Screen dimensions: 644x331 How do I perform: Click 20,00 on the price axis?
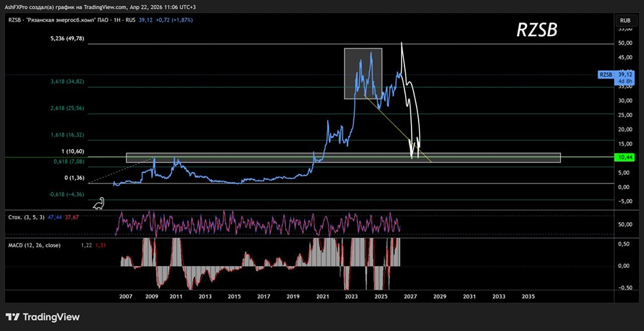coord(626,129)
